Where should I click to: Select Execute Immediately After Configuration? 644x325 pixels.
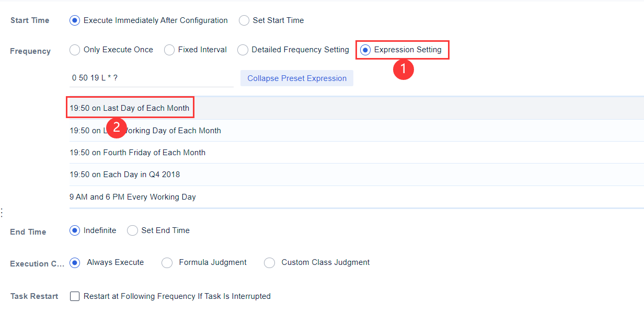point(74,20)
